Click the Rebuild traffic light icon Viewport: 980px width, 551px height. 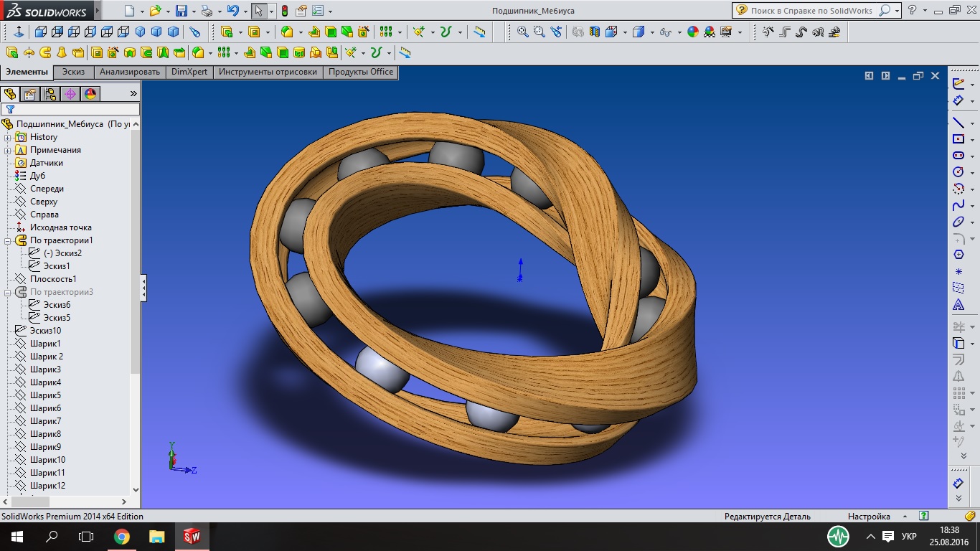(x=284, y=11)
